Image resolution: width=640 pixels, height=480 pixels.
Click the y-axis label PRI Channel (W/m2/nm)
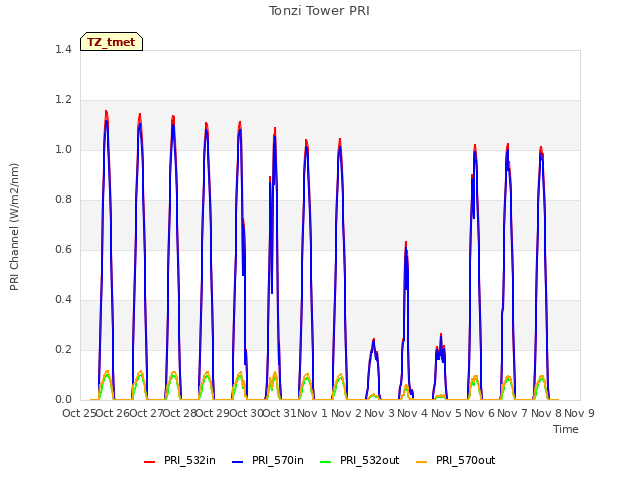[14, 227]
